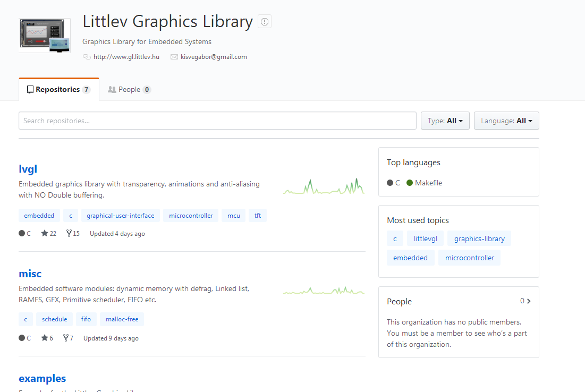Click the Repositories count badge 7
Viewport: 585px width, 392px height.
[x=86, y=90]
